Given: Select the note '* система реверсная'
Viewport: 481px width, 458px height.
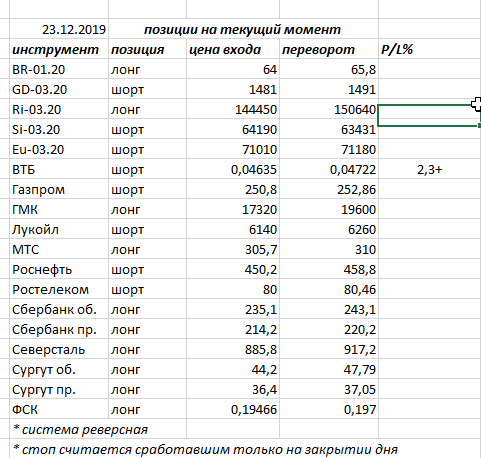Looking at the screenshot, I should (80, 429).
